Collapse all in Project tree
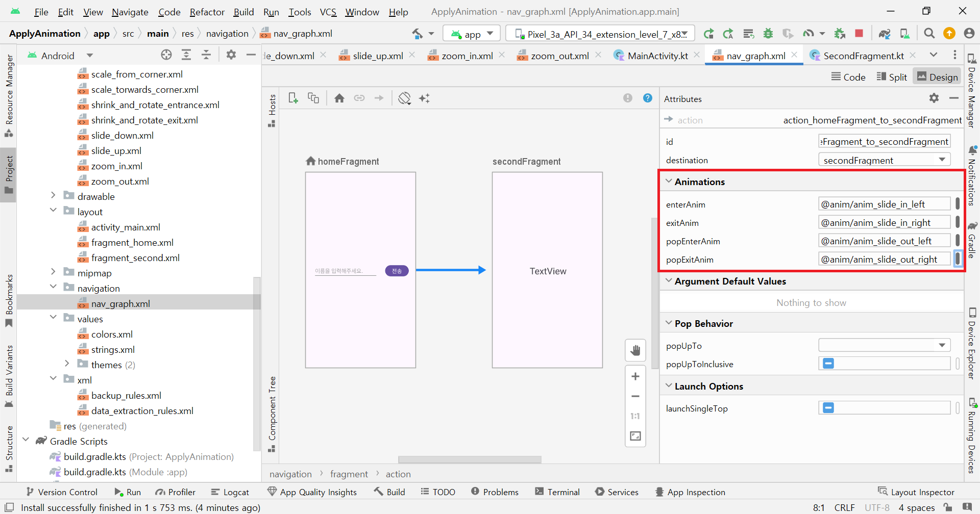Viewport: 980px width, 514px height. click(x=206, y=55)
